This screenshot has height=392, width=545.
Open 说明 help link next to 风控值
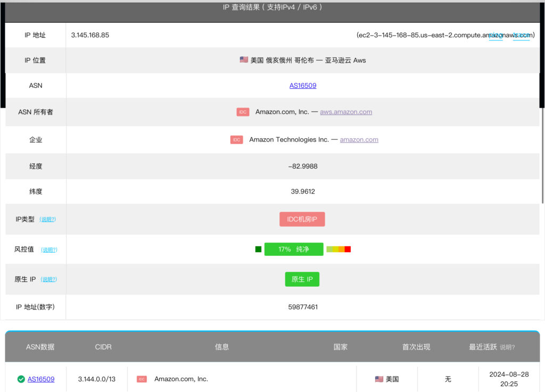[x=49, y=249]
